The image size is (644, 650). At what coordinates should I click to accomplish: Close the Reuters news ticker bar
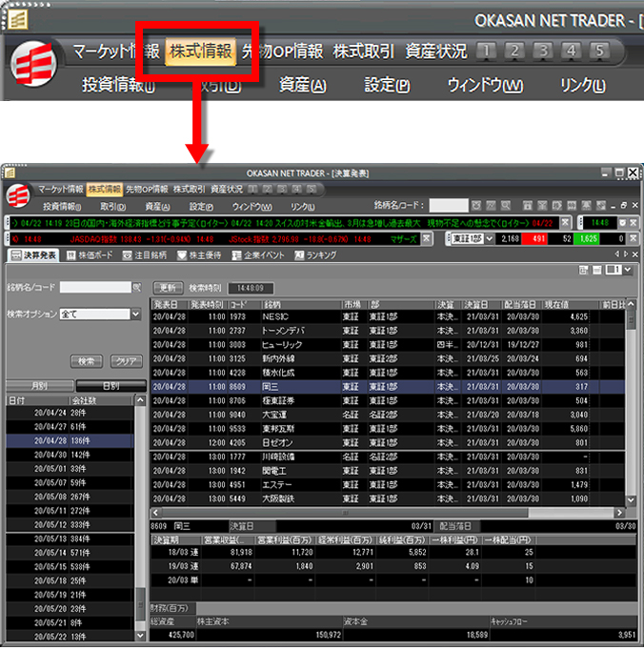pyautogui.click(x=565, y=223)
